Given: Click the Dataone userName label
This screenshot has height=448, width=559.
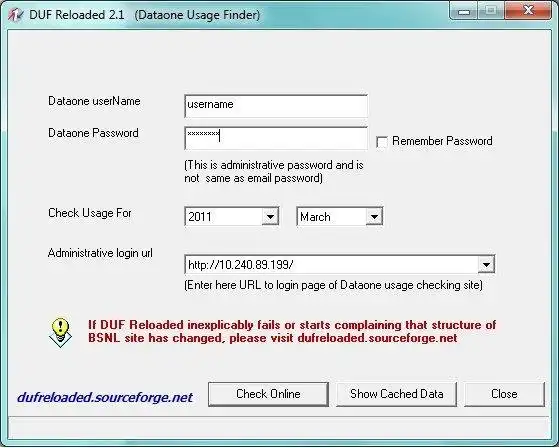Looking at the screenshot, I should 94,101.
